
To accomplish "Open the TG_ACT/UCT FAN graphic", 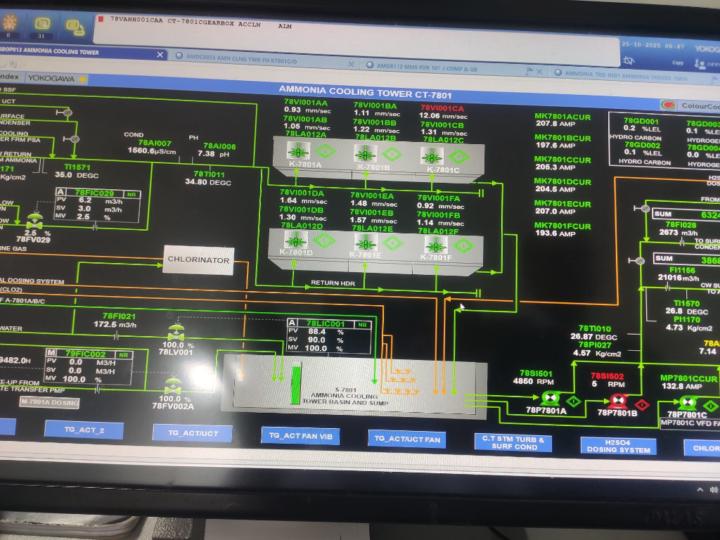I will (407, 439).
